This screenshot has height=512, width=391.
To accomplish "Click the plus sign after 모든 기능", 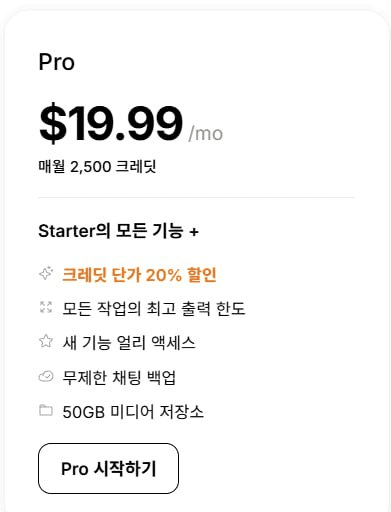I will pos(194,231).
